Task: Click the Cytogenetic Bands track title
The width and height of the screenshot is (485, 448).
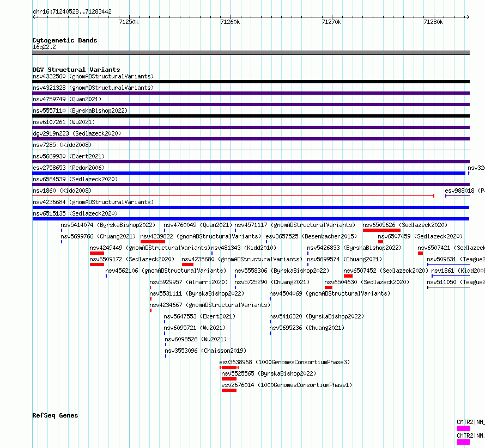Action: (x=65, y=40)
